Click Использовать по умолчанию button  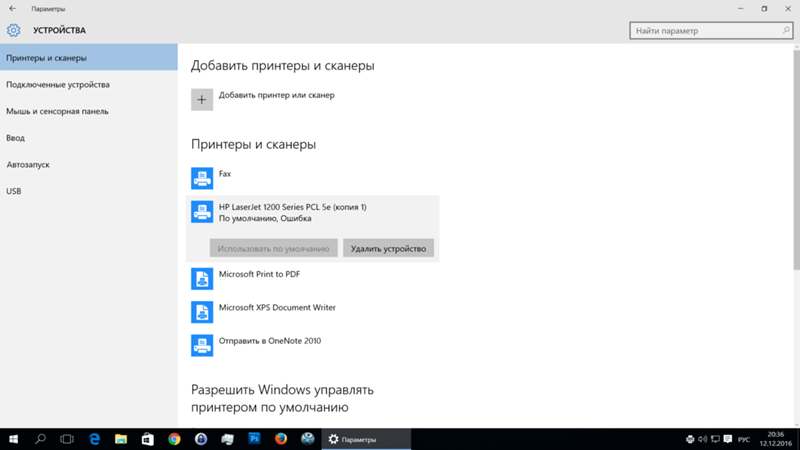point(273,248)
